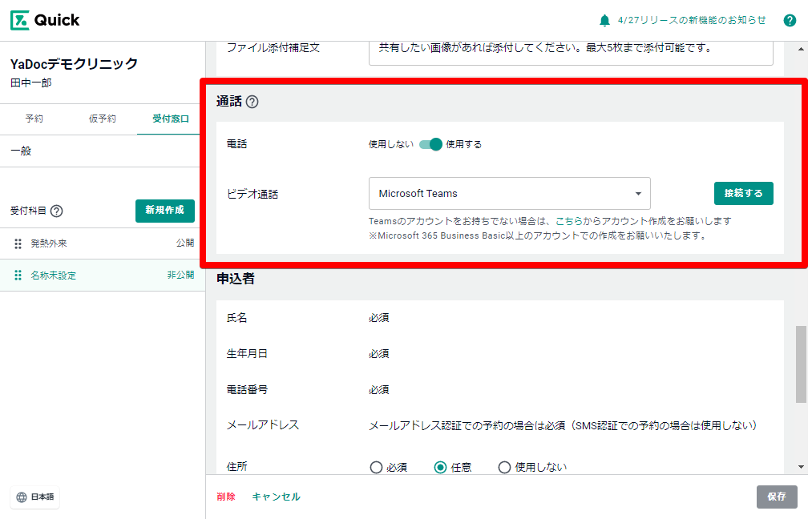The image size is (812, 519).
Task: Click the vertical scrollbar thumb
Action: (x=801, y=364)
